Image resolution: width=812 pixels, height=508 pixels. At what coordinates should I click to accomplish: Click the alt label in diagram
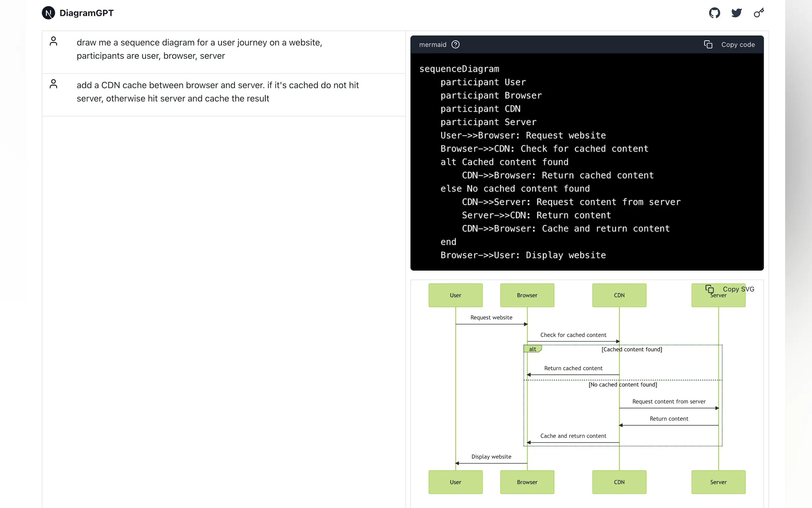(x=532, y=349)
